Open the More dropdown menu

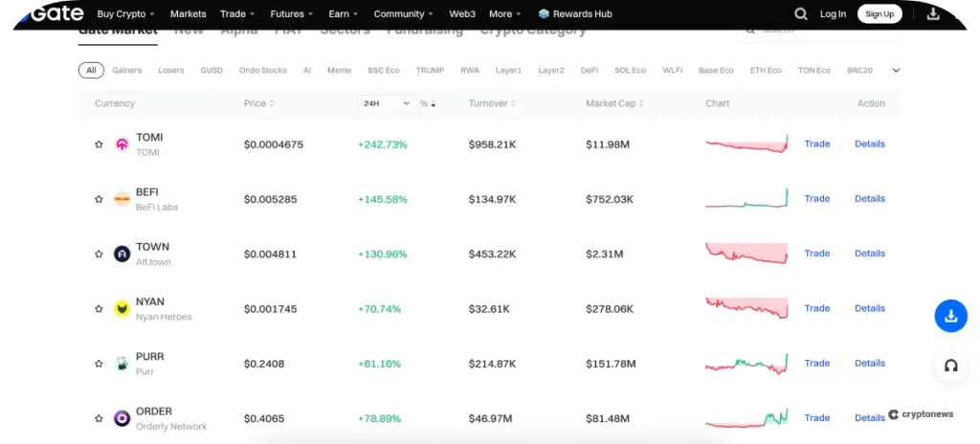(505, 13)
